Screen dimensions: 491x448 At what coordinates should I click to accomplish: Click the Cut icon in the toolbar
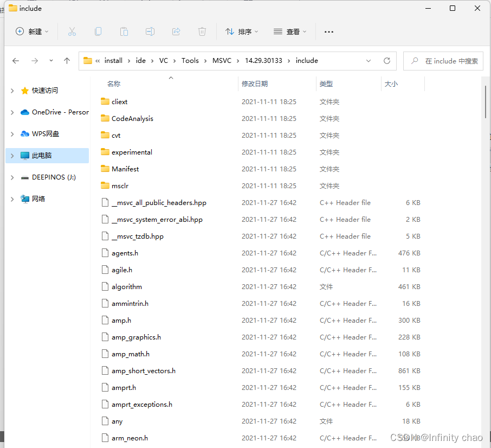pyautogui.click(x=72, y=31)
